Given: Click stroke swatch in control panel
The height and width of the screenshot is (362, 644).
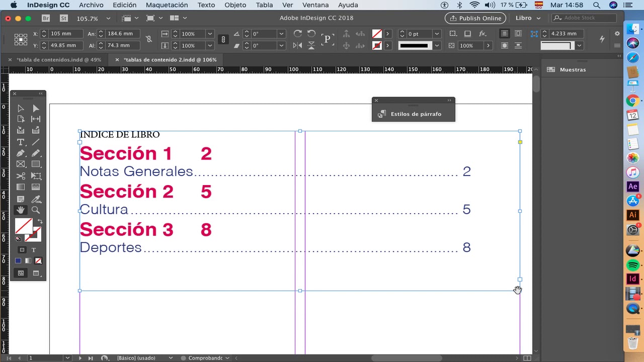Looking at the screenshot, I should [x=377, y=45].
